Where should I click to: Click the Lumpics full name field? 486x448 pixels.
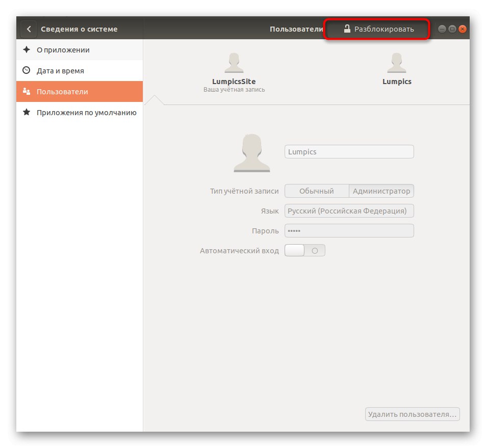(349, 152)
